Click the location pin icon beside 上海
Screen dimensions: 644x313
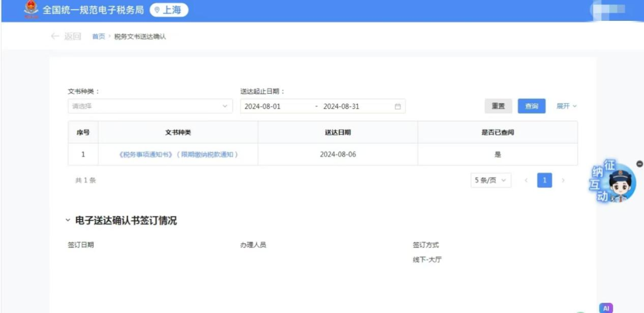click(x=157, y=10)
